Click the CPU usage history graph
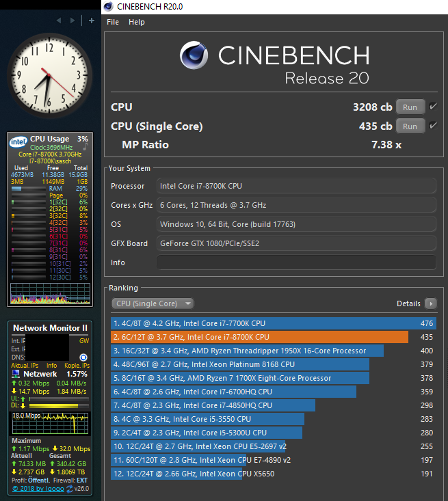This screenshot has width=448, height=501. tap(50, 293)
